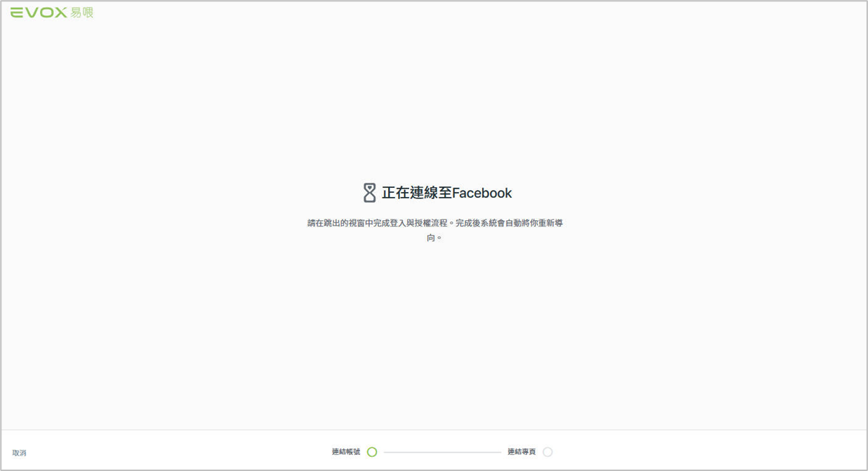Click the hourglass icon beside the heading
This screenshot has height=471, width=868.
click(369, 193)
